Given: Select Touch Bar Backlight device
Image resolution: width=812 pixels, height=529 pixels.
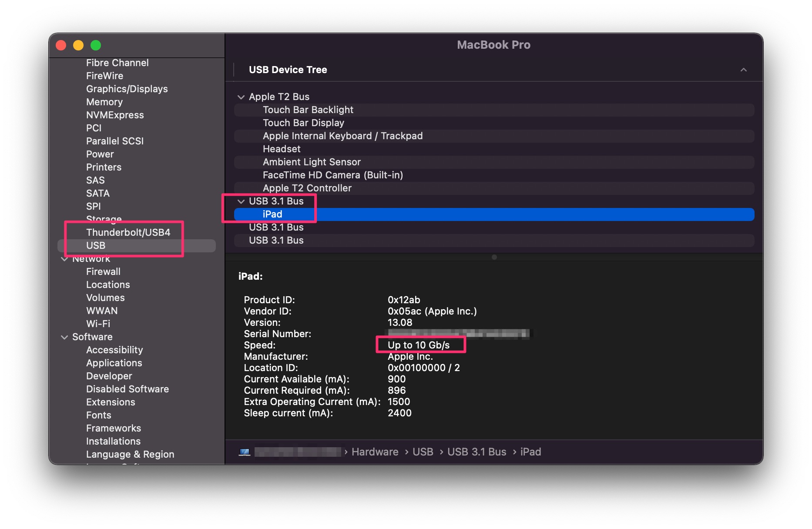Looking at the screenshot, I should coord(494,110).
